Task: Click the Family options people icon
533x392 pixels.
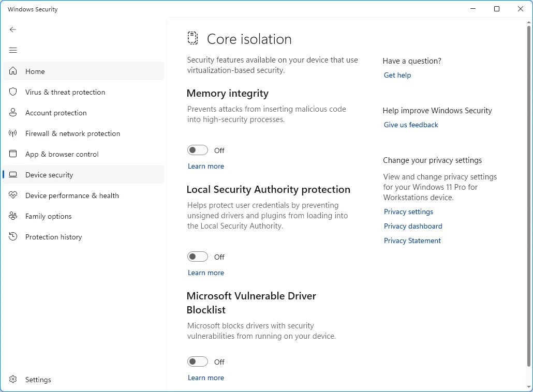Action: [x=13, y=216]
